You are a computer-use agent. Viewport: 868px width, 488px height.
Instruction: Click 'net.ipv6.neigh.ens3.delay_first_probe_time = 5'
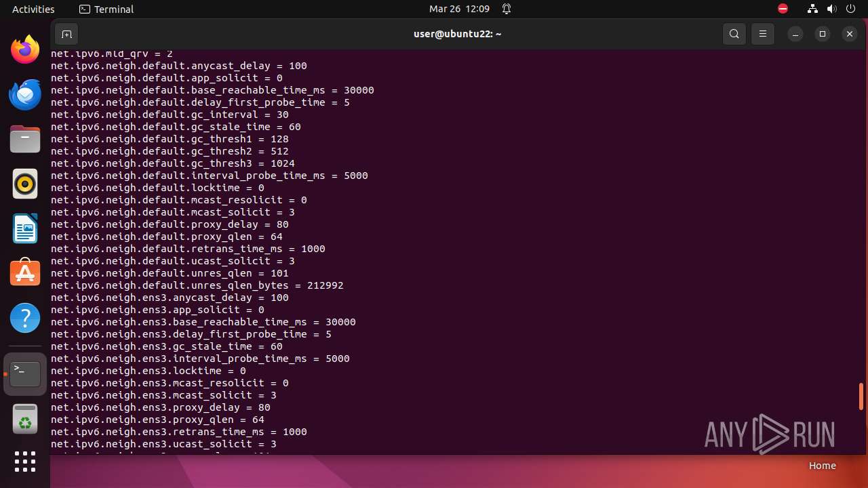click(191, 334)
